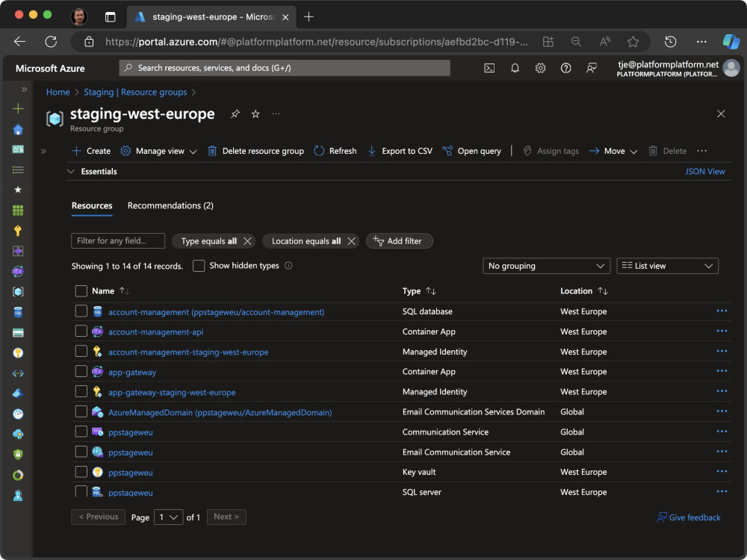Click the browser tab layout icon

tap(110, 17)
